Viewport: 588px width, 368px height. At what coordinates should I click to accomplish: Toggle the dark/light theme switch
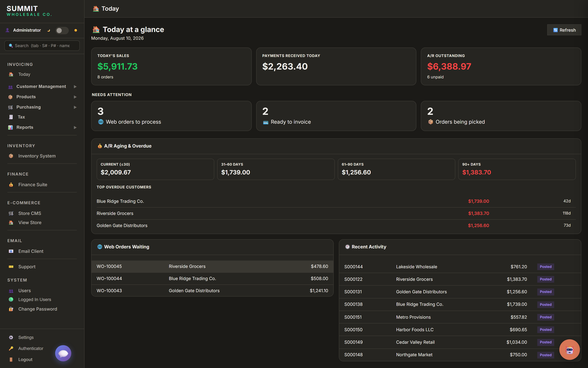coord(62,31)
